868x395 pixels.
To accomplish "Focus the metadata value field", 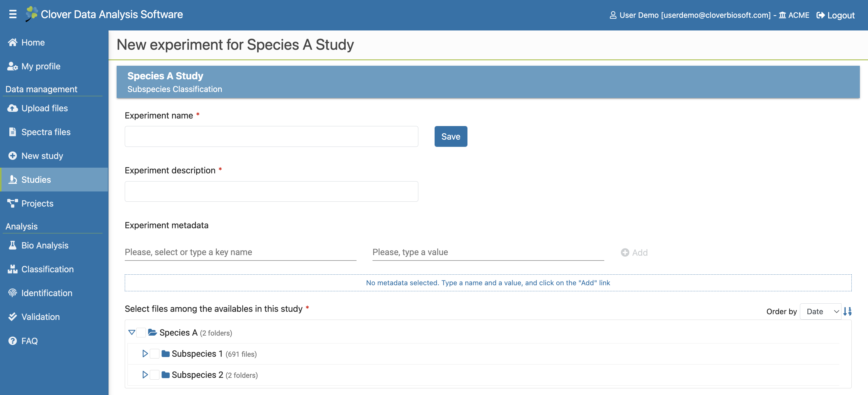I will tap(488, 252).
